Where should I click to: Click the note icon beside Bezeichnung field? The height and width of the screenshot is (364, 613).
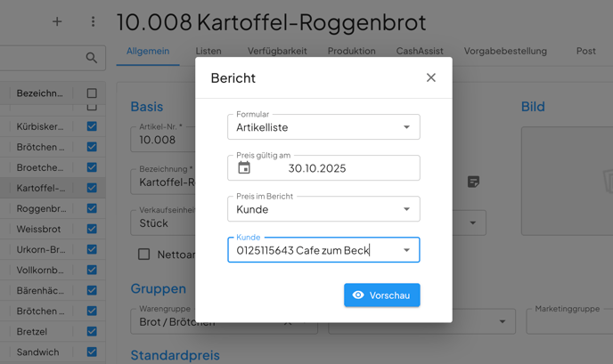tap(473, 182)
